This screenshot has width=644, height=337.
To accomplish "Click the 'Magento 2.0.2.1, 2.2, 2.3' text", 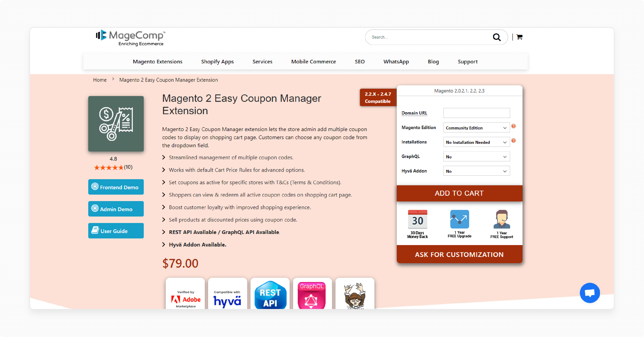I will pyautogui.click(x=459, y=91).
